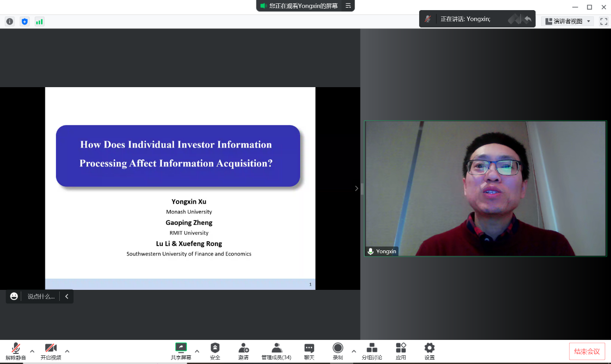Click the red 结束会议 button
The width and height of the screenshot is (611, 364).
(x=587, y=351)
